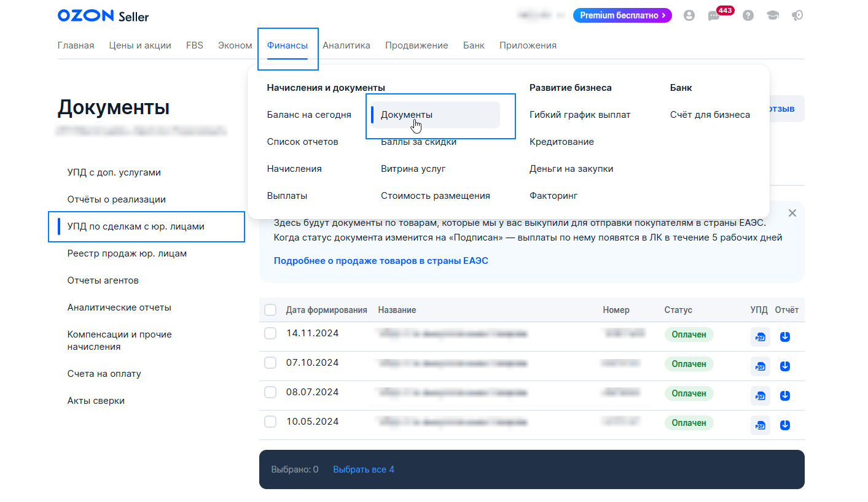Click the megaphone announcements icon
Viewport: 868px width, 502px height.
(x=797, y=16)
